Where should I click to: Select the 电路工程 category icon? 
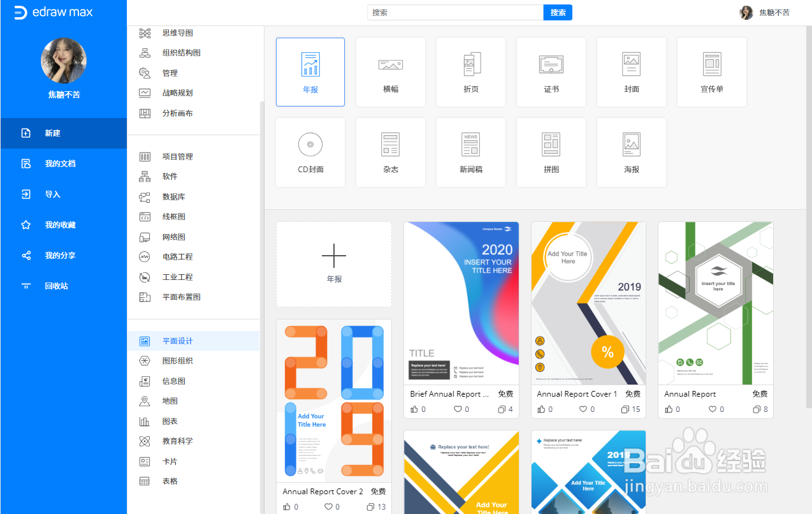point(145,256)
